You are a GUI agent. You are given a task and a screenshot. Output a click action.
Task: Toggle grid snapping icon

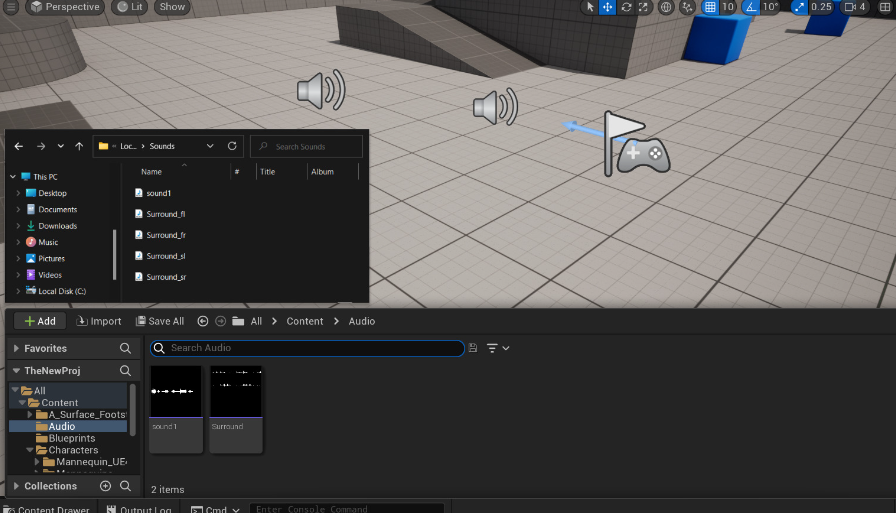pyautogui.click(x=710, y=7)
